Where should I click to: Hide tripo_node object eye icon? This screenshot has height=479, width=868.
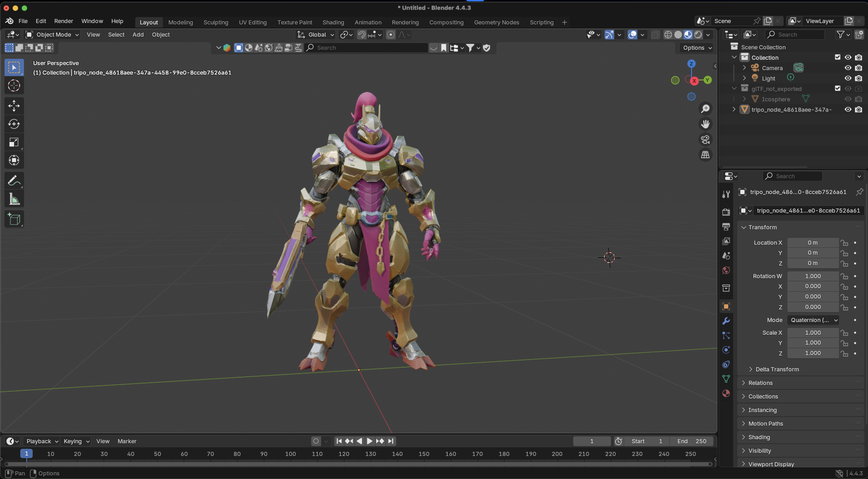(x=848, y=109)
